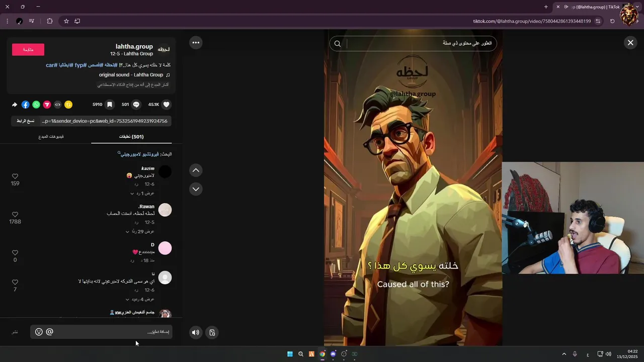This screenshot has width=644, height=362.
Task: Show hidden system tray icons
Action: (564, 354)
